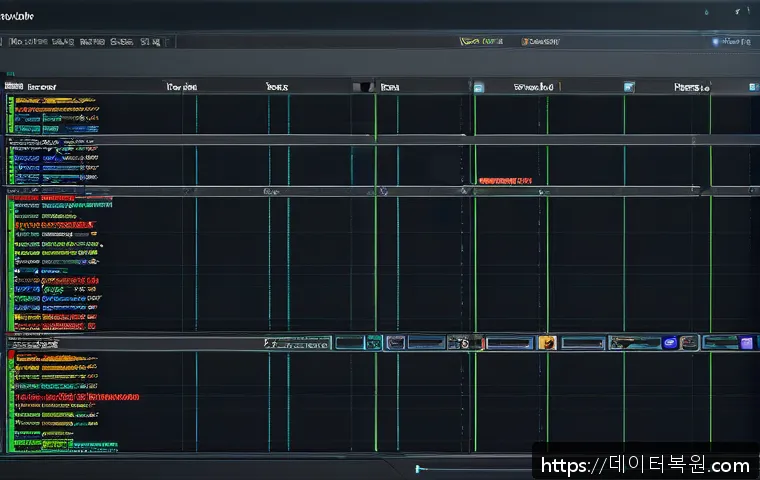Open the second menu in the top menu bar
The width and height of the screenshot is (760, 480).
(63, 42)
